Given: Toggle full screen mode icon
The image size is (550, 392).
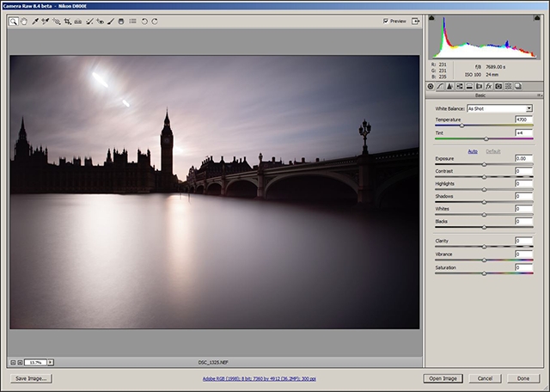Looking at the screenshot, I should pyautogui.click(x=416, y=21).
